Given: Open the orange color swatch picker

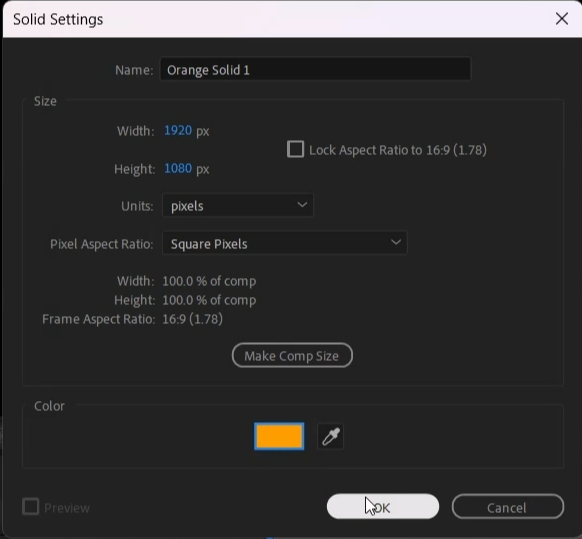Looking at the screenshot, I should (x=279, y=436).
